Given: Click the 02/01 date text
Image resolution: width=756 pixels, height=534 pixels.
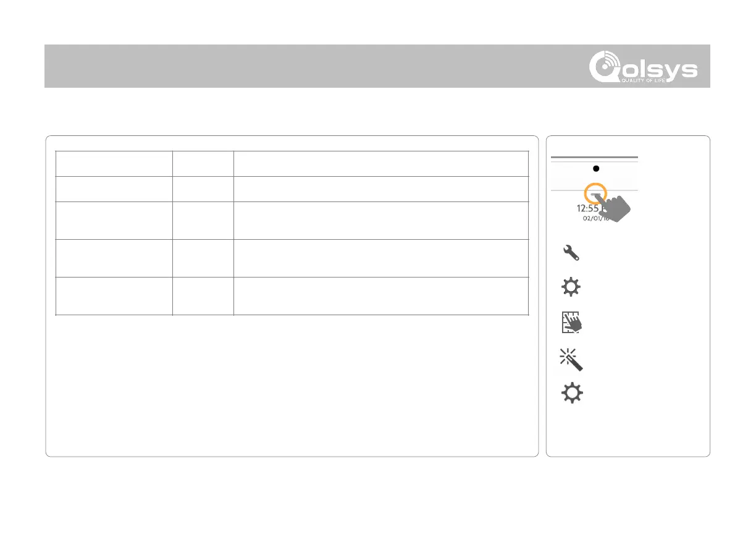Looking at the screenshot, I should [x=593, y=218].
